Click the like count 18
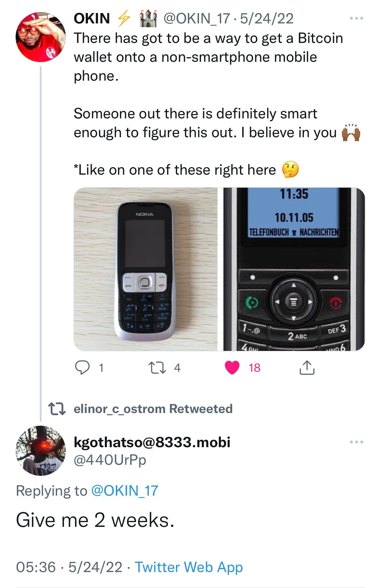The height and width of the screenshot is (588, 381). click(254, 368)
